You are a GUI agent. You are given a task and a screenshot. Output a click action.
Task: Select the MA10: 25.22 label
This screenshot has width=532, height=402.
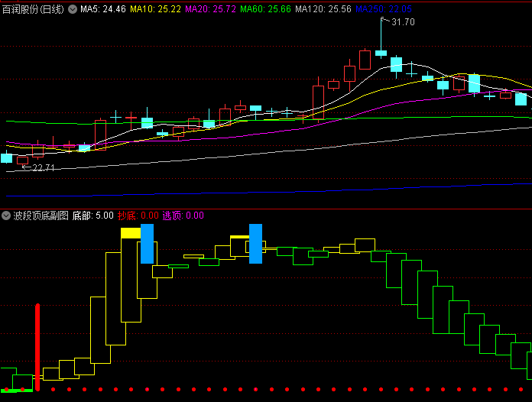click(155, 9)
